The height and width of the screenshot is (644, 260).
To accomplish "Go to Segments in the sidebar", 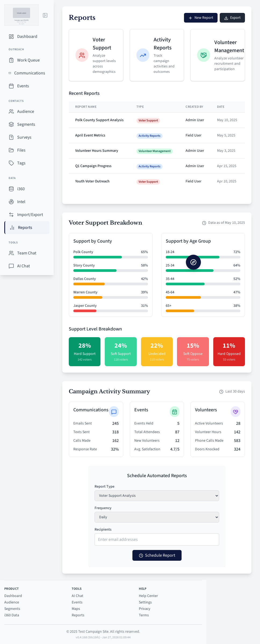I will point(26,124).
